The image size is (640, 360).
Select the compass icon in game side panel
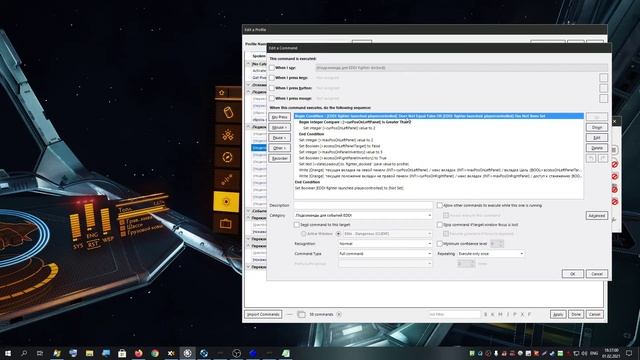click(227, 157)
